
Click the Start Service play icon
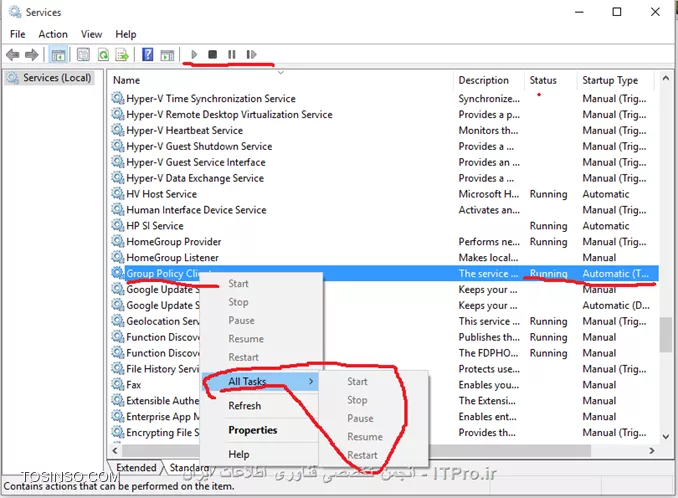(x=194, y=54)
